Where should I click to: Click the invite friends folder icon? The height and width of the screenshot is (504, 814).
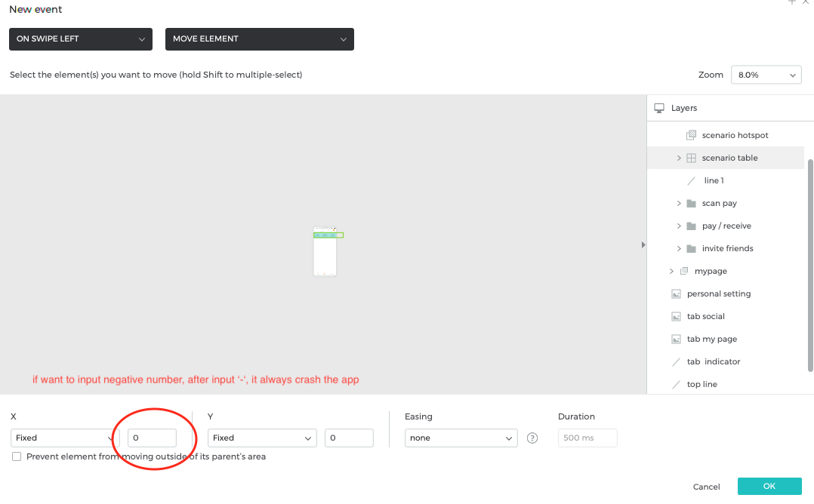[690, 248]
